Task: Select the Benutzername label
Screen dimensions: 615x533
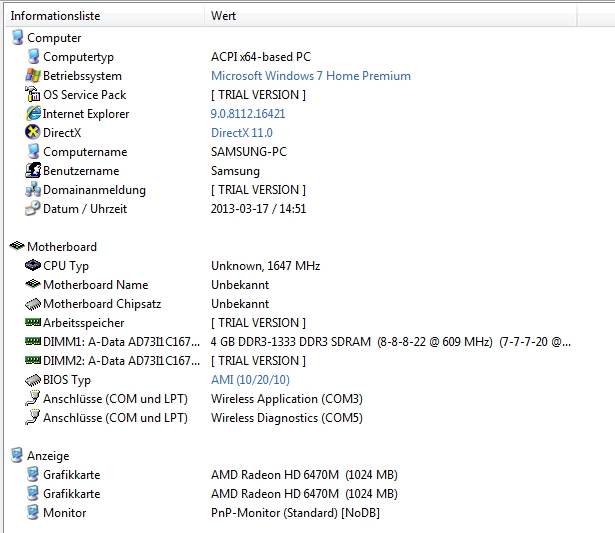Action: coord(81,171)
